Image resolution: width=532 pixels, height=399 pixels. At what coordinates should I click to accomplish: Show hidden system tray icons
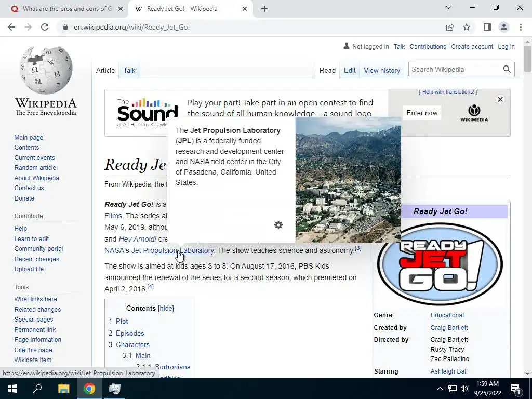click(x=440, y=389)
